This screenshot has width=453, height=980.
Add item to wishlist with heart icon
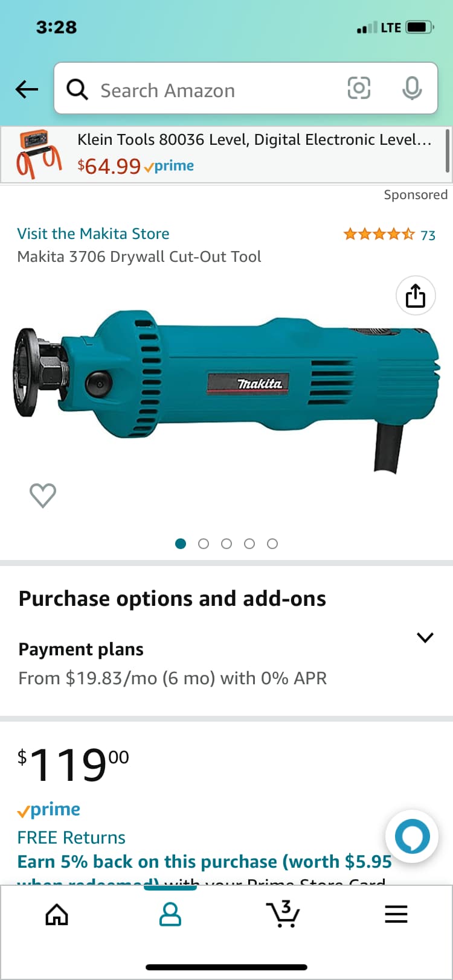(x=43, y=495)
